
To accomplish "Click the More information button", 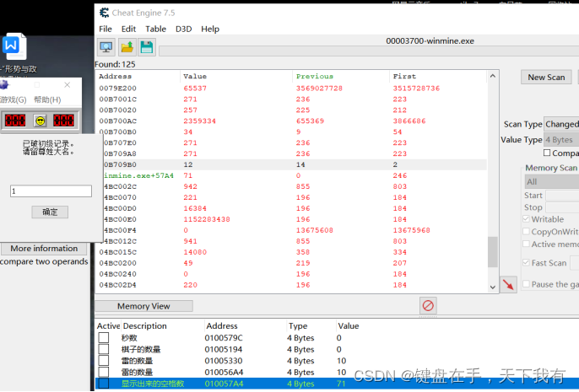I will coord(44,249).
